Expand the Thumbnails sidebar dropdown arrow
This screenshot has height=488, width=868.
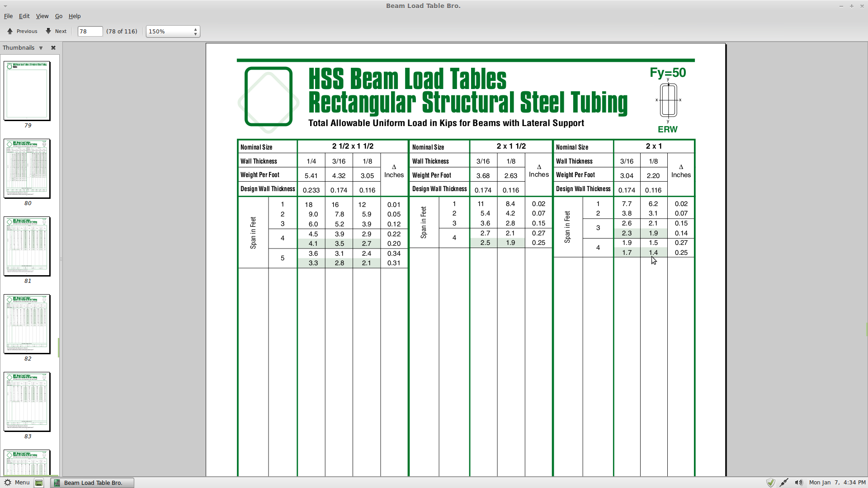41,48
